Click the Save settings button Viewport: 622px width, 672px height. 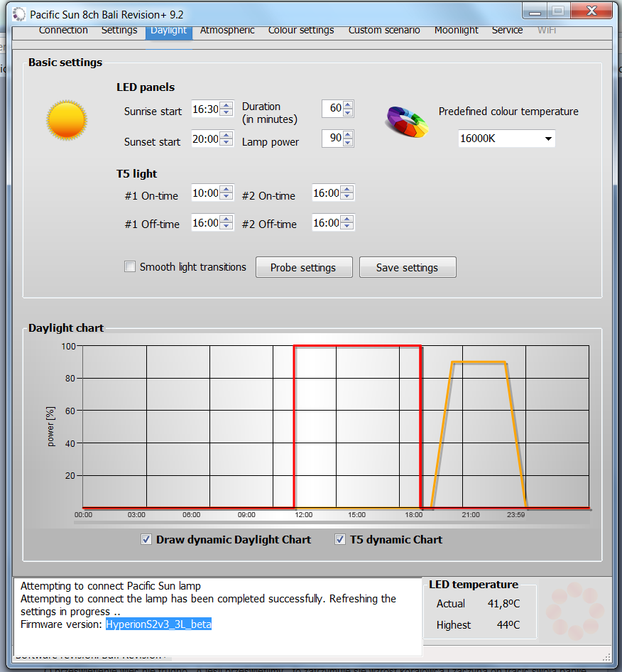point(407,268)
